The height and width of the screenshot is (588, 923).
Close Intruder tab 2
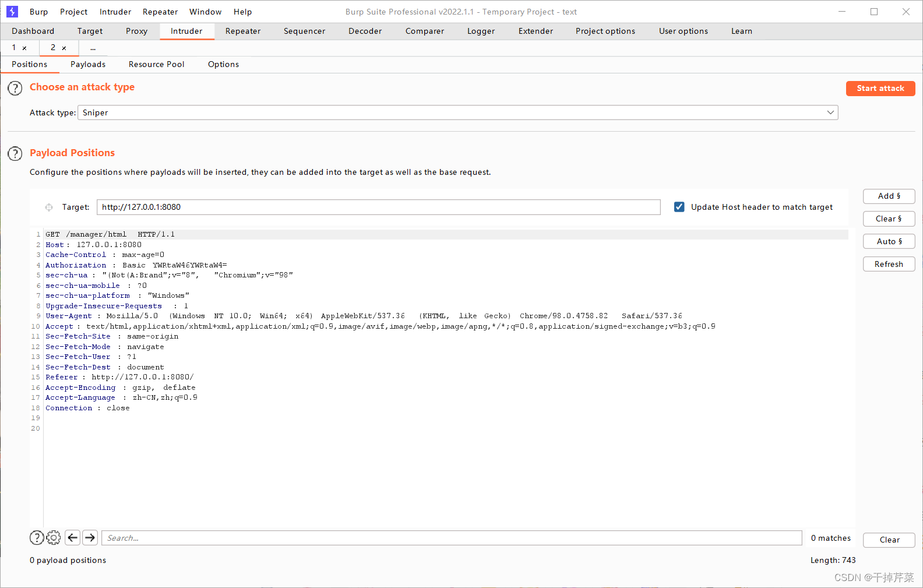tap(64, 48)
